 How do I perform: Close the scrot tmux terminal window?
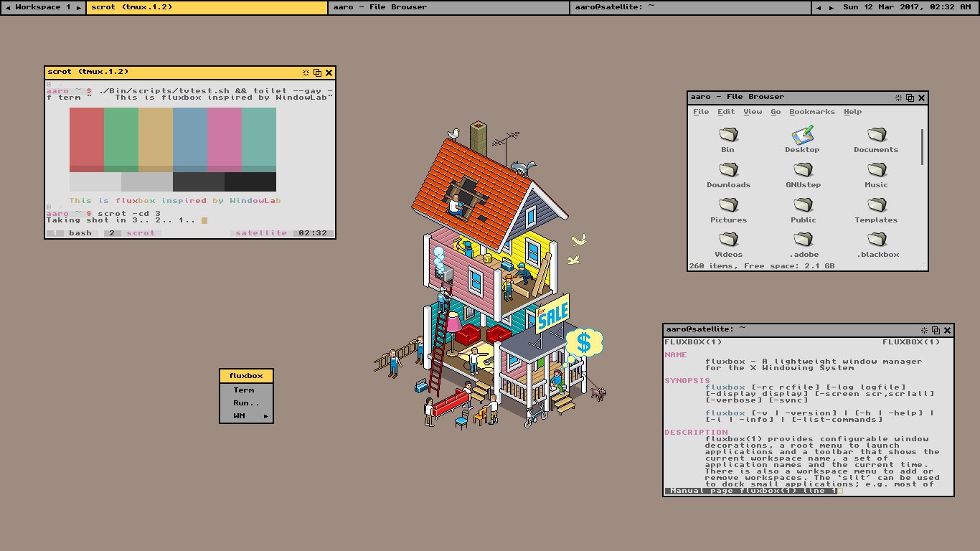point(329,72)
